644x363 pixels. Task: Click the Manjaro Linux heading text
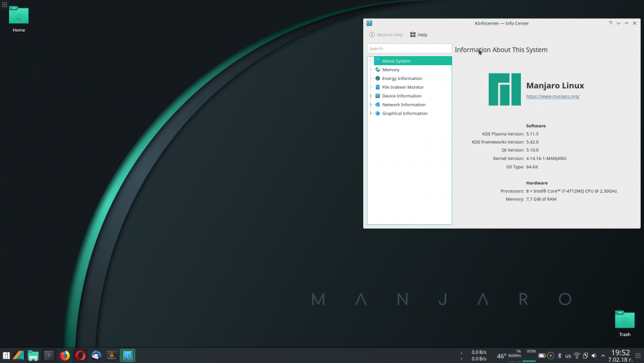[555, 86]
